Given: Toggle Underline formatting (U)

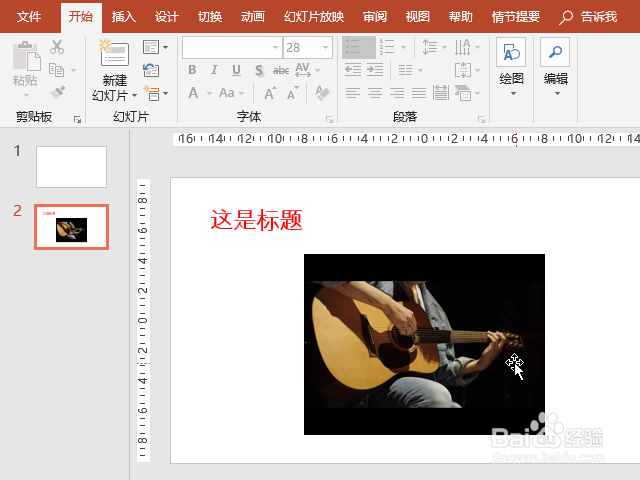Looking at the screenshot, I should coord(236,70).
